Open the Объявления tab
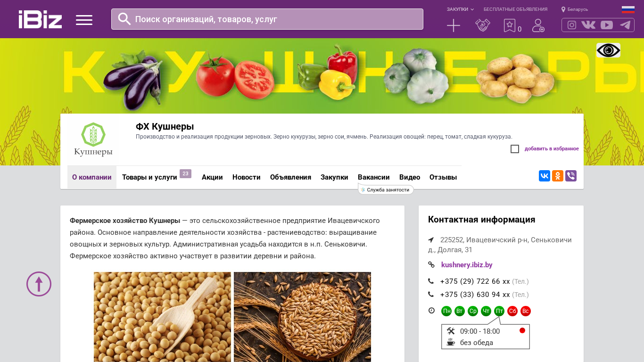 coord(290,177)
